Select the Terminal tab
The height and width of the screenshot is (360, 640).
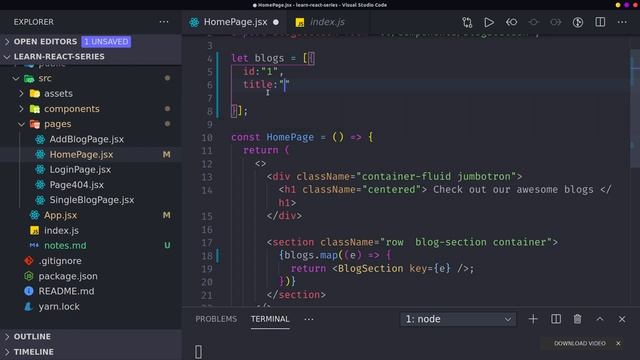point(270,319)
